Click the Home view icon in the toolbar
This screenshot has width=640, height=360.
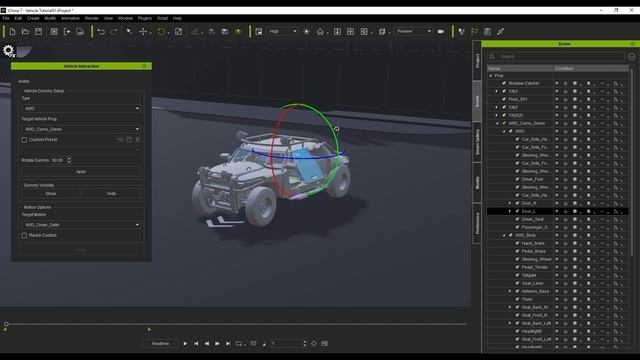point(320,31)
